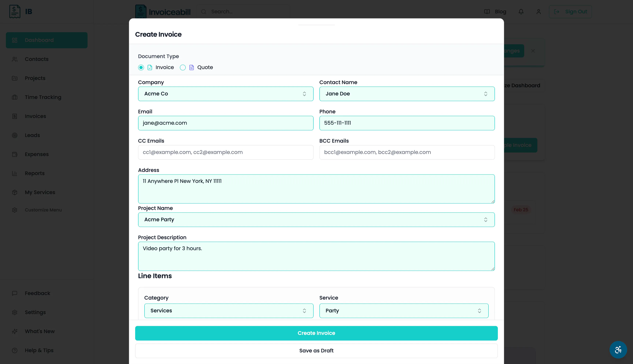
Task: Click the Search input in header
Action: (243, 12)
